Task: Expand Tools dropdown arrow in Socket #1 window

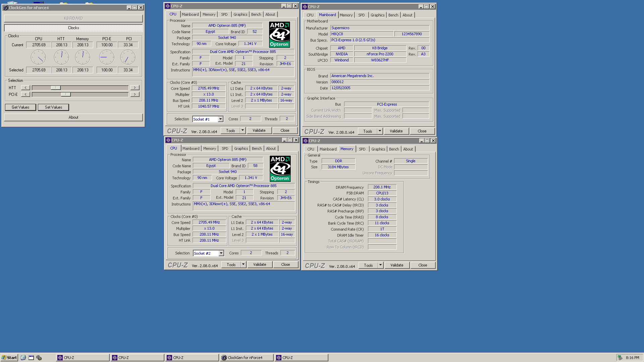Action: [x=243, y=130]
